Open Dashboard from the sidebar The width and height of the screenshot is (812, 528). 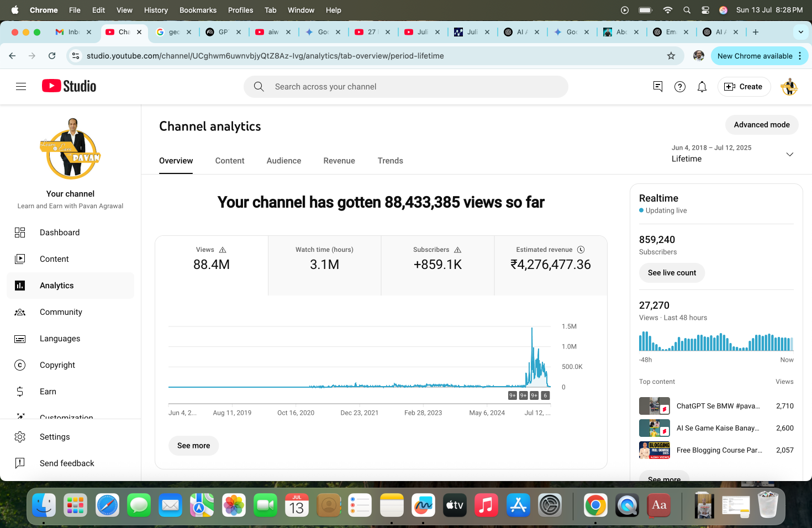(x=60, y=233)
